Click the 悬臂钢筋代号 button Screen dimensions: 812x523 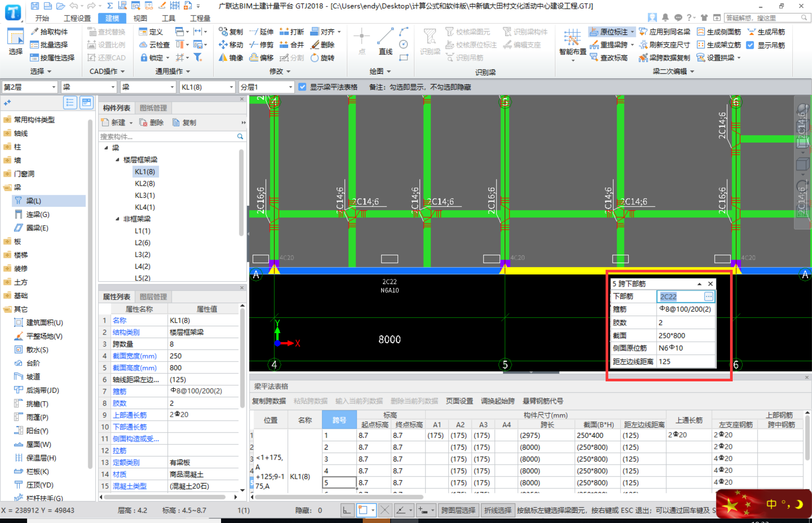(x=543, y=401)
